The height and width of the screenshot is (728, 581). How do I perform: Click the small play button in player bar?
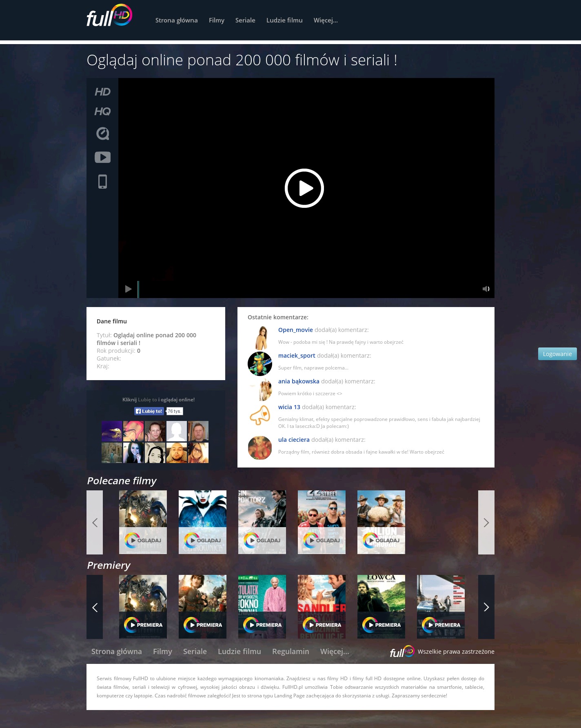[128, 289]
